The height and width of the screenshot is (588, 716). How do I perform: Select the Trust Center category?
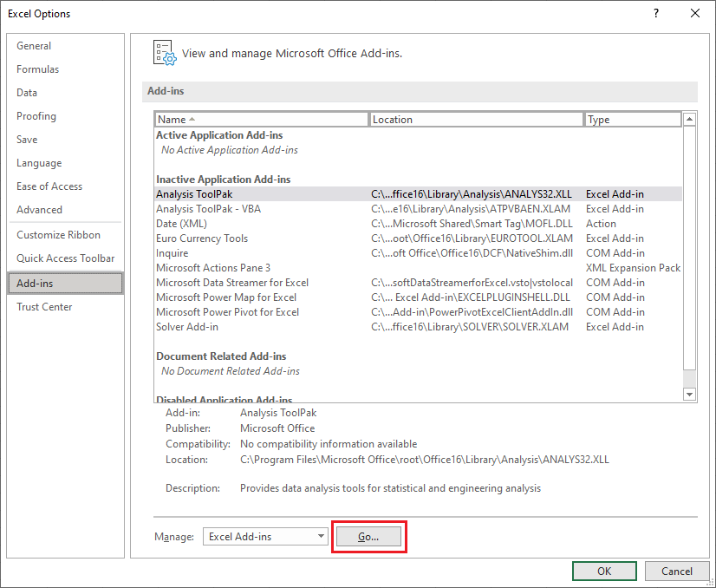point(44,307)
